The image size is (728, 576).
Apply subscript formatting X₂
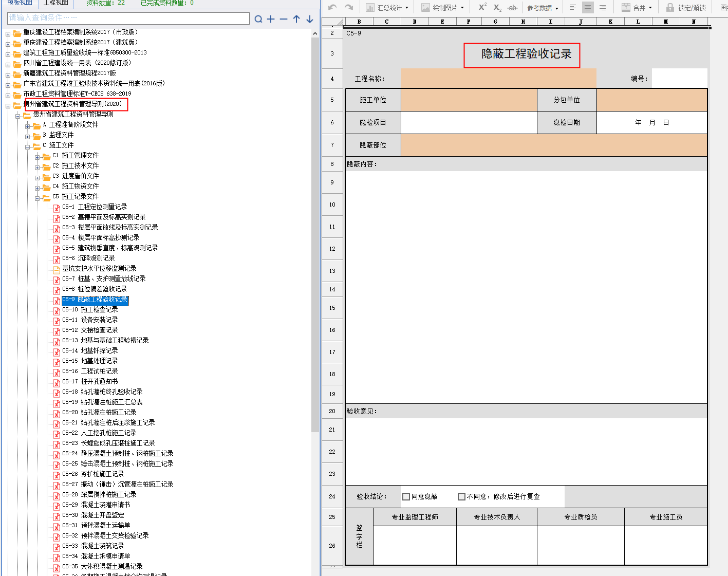click(497, 7)
